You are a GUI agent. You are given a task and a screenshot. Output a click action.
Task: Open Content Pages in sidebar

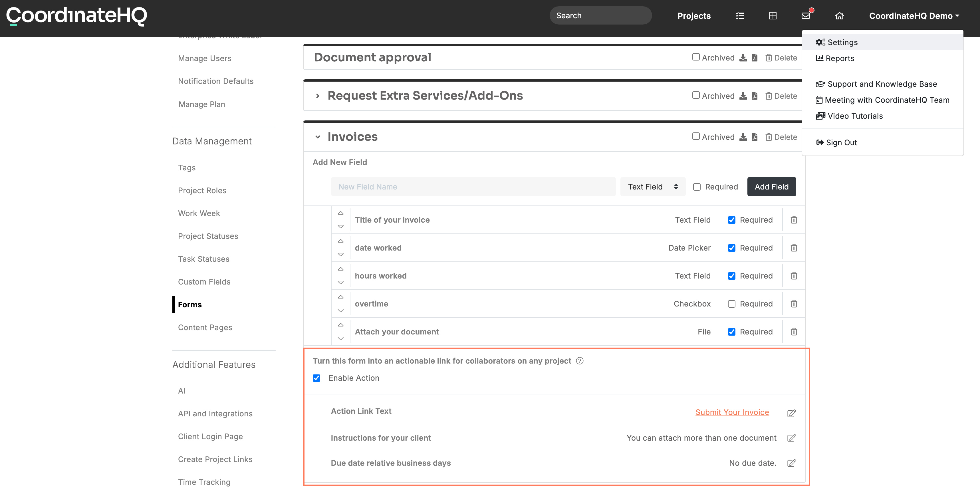pos(205,328)
